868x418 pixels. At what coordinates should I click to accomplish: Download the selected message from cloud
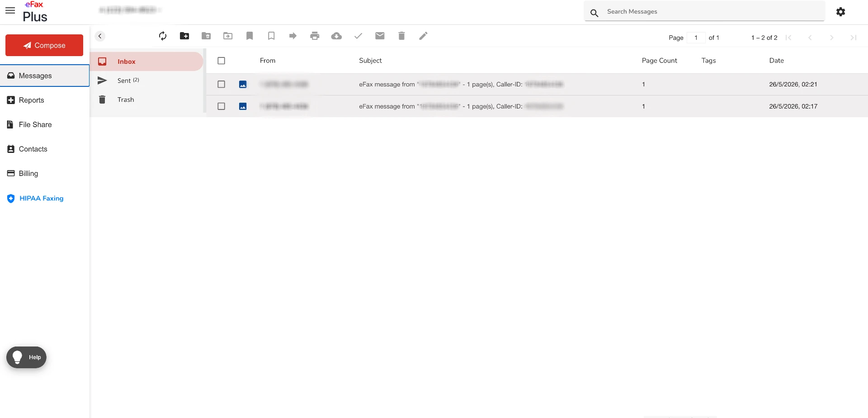pyautogui.click(x=336, y=36)
